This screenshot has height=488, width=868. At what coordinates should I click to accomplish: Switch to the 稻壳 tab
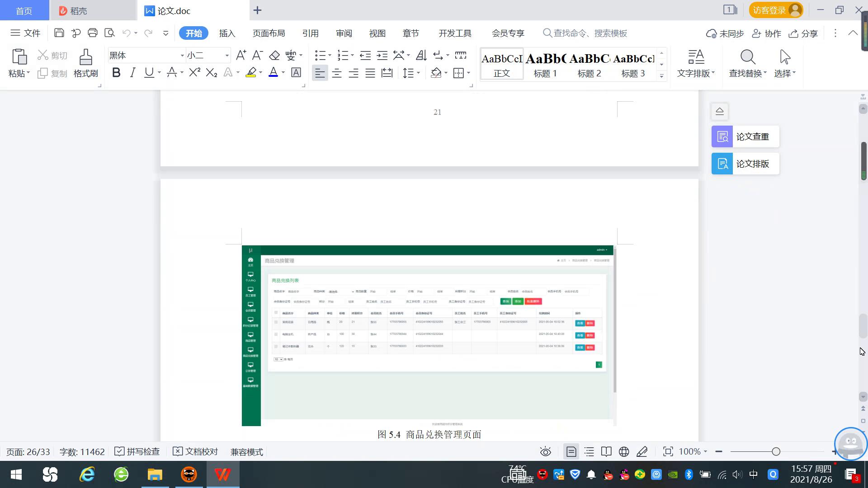(x=79, y=10)
